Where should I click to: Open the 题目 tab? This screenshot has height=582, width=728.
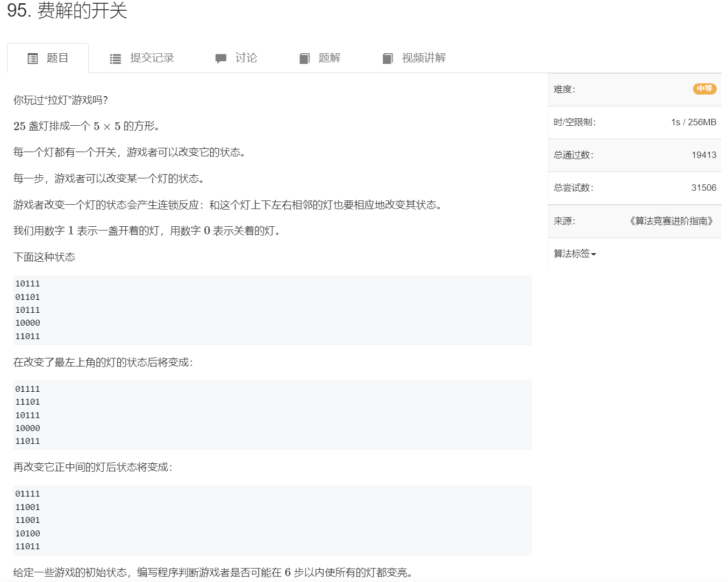48,58
